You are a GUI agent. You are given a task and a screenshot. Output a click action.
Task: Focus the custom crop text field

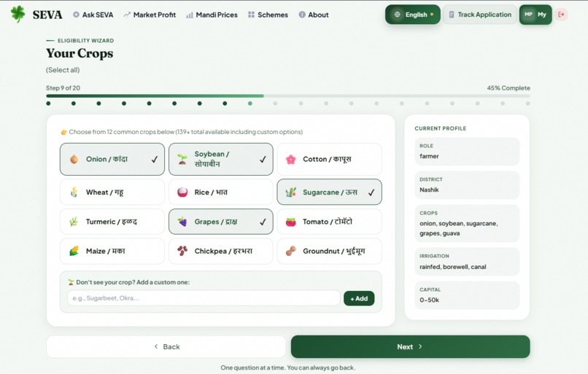click(x=204, y=298)
